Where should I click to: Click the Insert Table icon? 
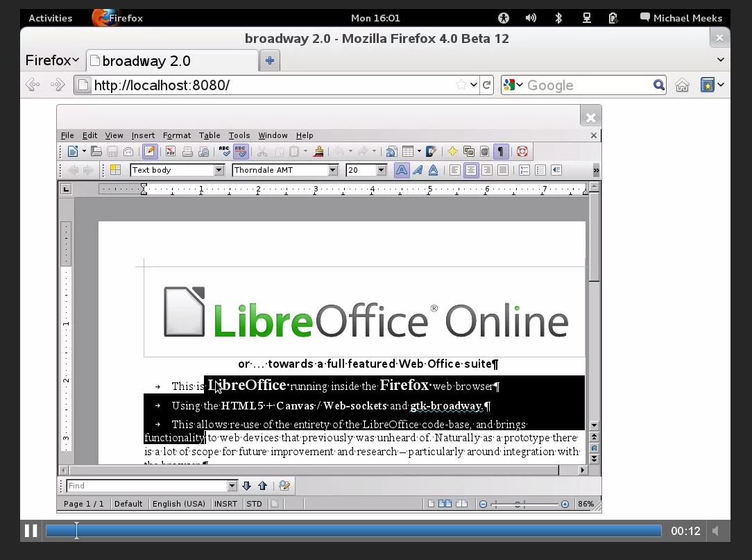pyautogui.click(x=408, y=152)
